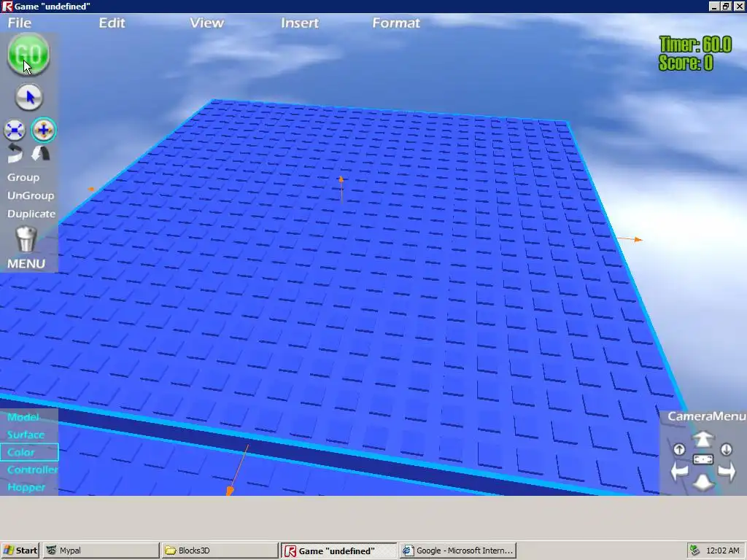
Task: Click the Timer: 60.0 readout
Action: tap(695, 44)
